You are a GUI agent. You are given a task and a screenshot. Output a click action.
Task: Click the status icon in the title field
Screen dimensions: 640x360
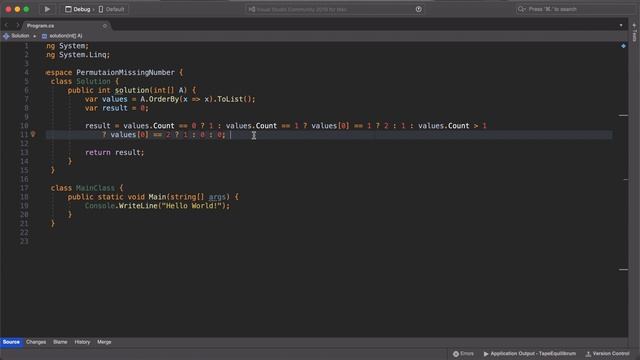[418, 9]
